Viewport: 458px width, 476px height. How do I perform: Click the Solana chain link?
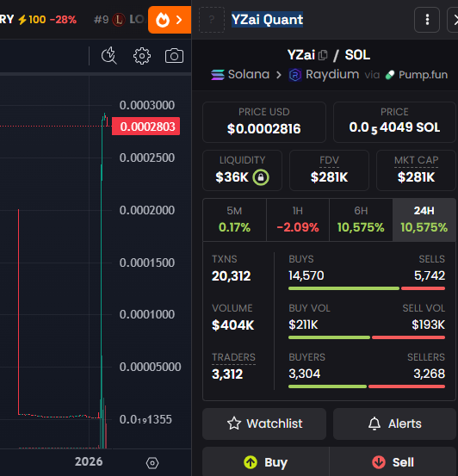coord(240,75)
